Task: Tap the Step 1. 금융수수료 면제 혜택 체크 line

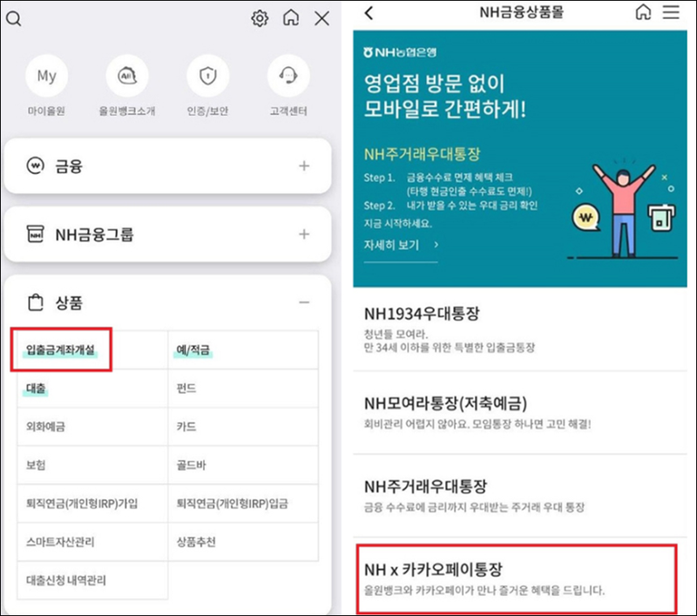Action: [438, 178]
